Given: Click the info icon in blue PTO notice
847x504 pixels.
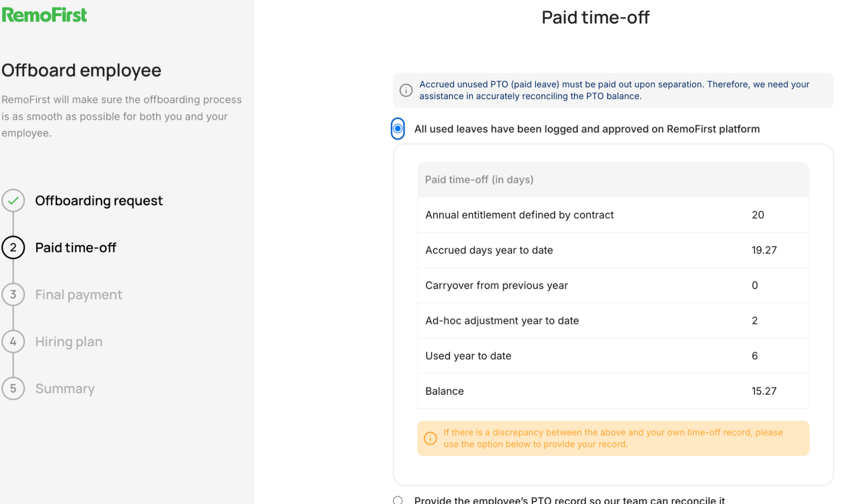Looking at the screenshot, I should (x=406, y=90).
